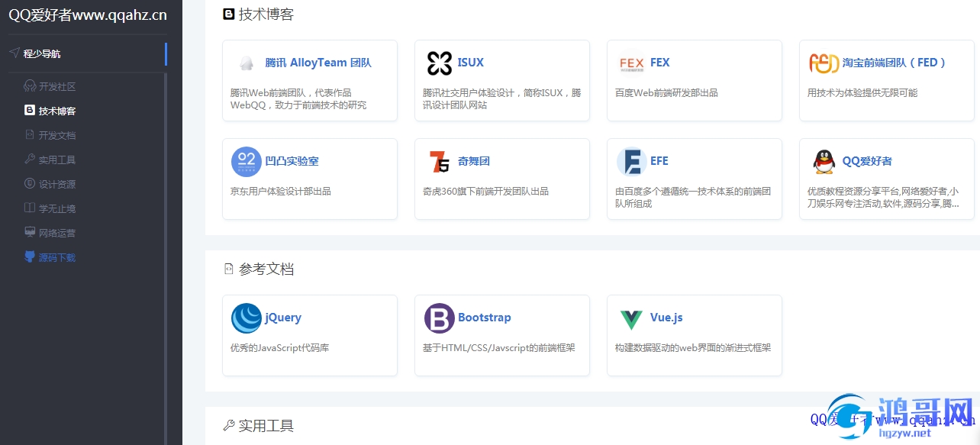This screenshot has width=980, height=445.
Task: Open the 凹凸实验室 title link
Action: pyautogui.click(x=292, y=161)
